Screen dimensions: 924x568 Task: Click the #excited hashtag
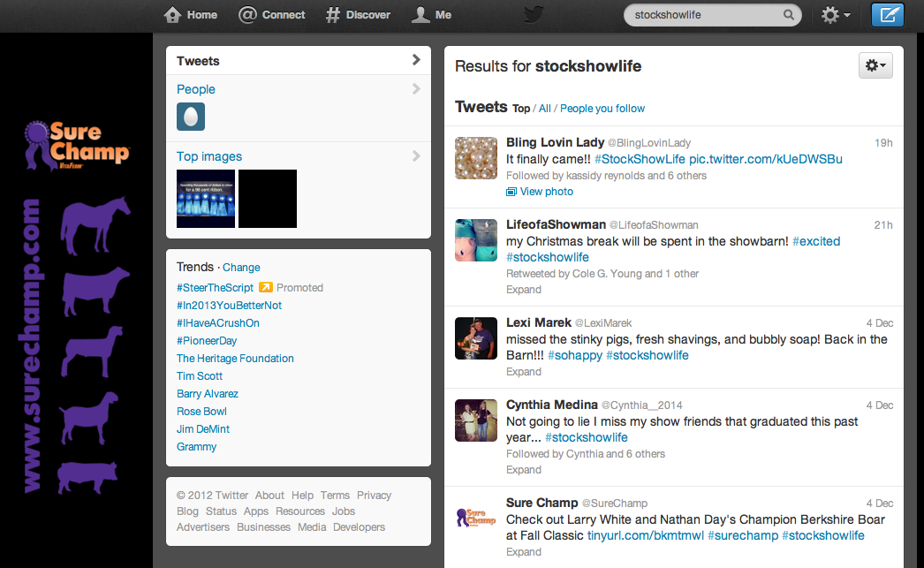point(816,241)
